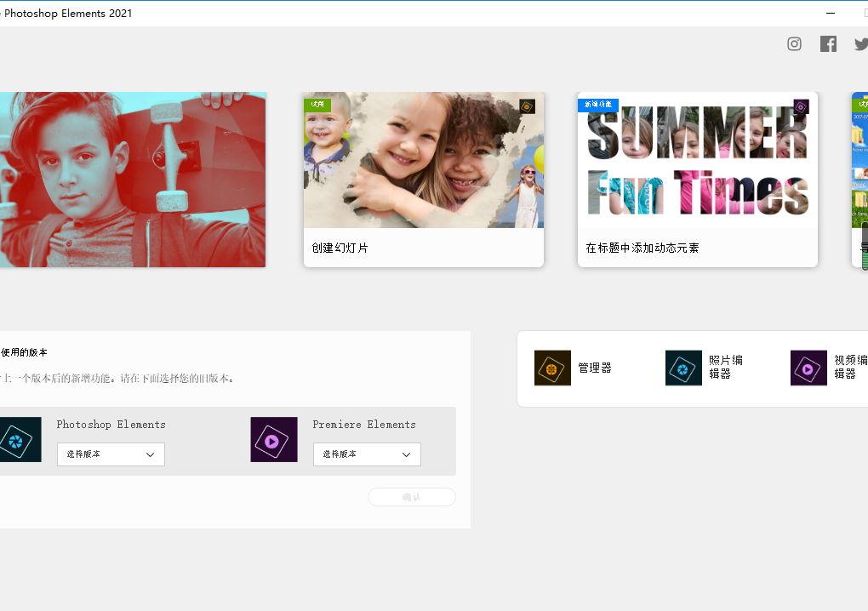This screenshot has width=868, height=611.
Task: Click the Premiere Elements logo in version panel
Action: pos(273,439)
